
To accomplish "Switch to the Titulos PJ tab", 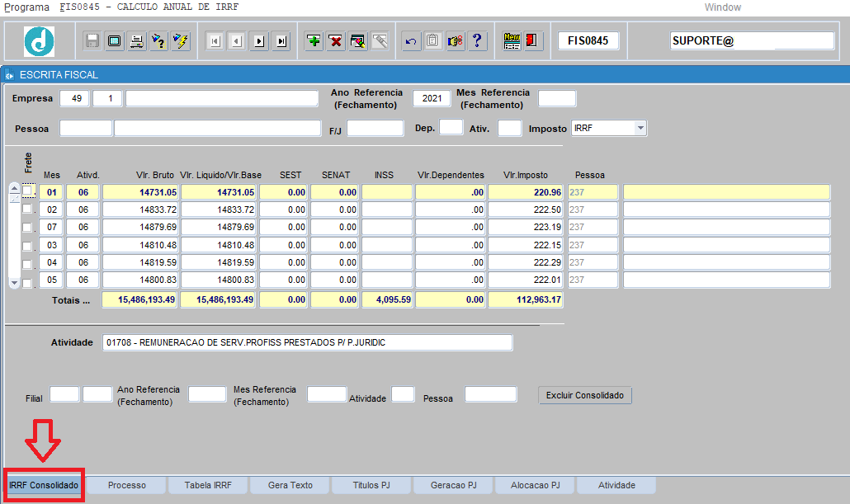I will [371, 485].
